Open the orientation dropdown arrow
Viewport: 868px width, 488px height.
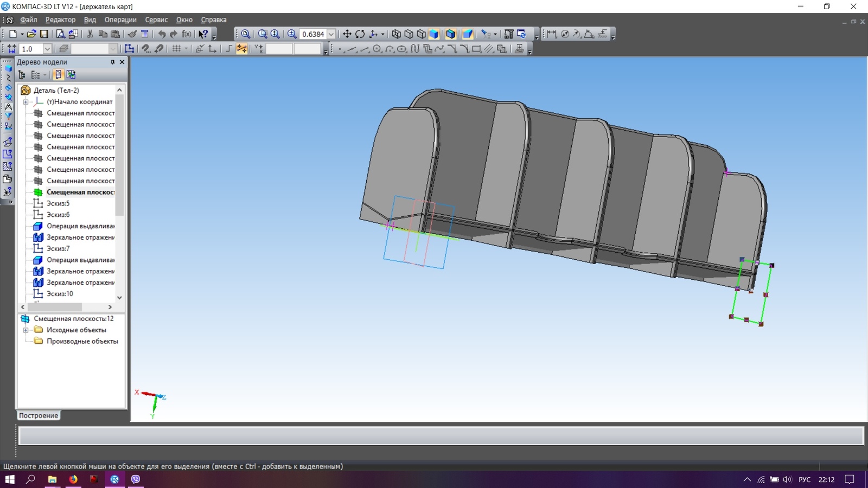coord(382,34)
